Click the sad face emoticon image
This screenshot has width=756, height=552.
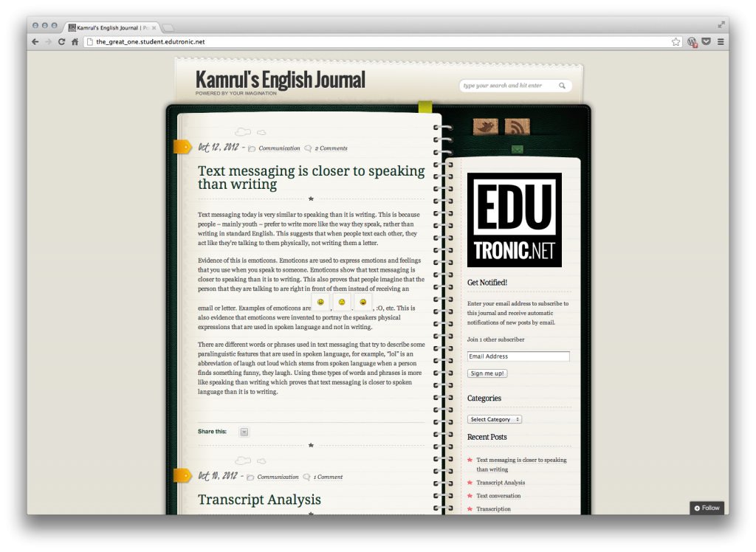[342, 303]
